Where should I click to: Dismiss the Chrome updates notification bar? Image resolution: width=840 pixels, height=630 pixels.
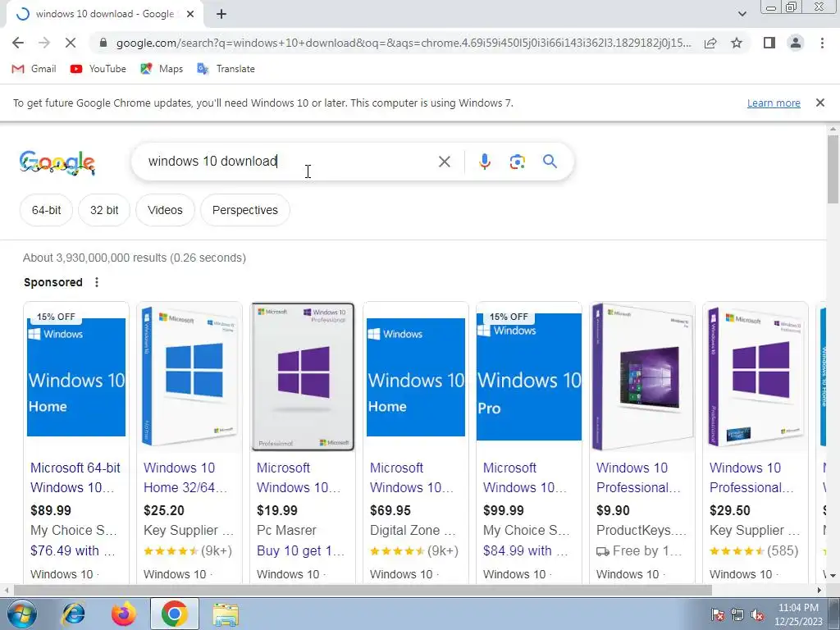pos(819,103)
